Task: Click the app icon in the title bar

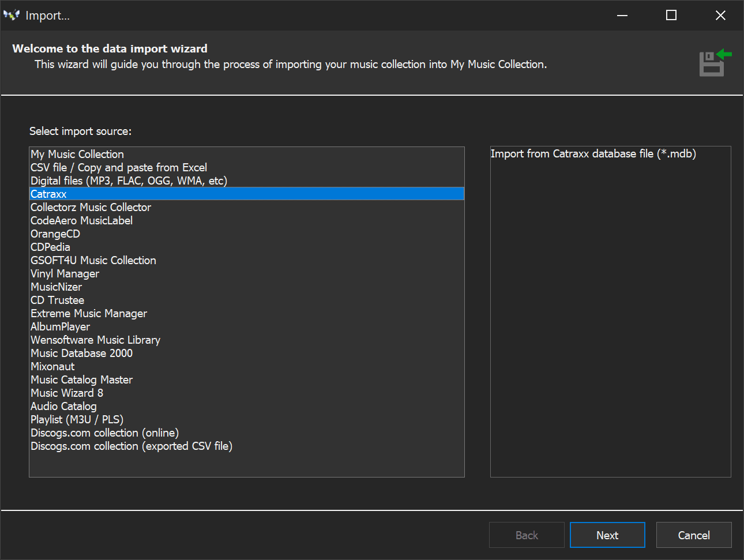Action: click(12, 16)
